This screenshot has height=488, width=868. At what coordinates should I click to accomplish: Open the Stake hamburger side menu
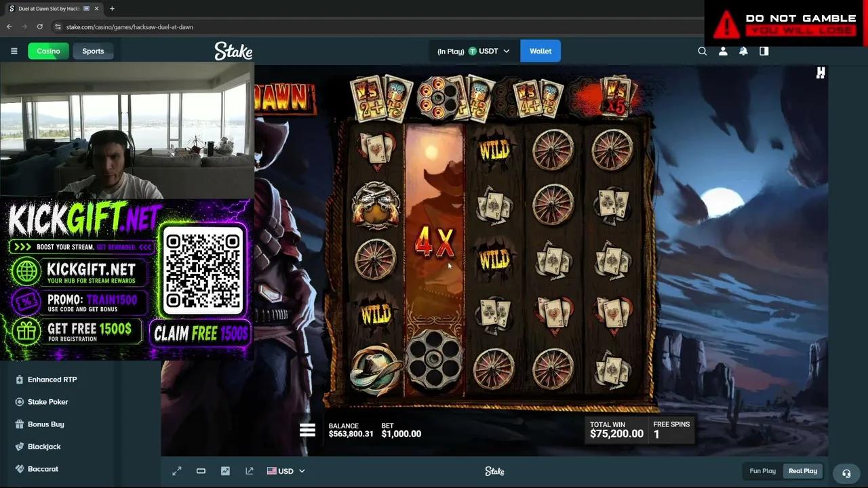14,51
